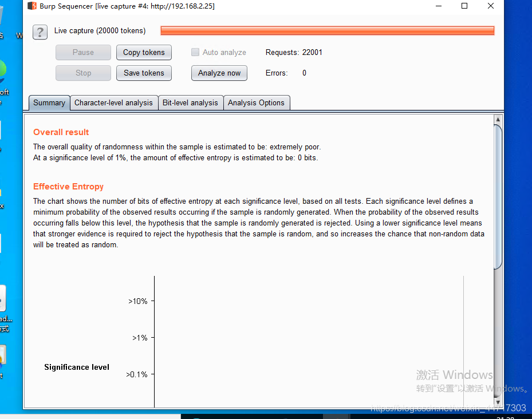Click the '>10%' chart axis label

click(x=138, y=301)
